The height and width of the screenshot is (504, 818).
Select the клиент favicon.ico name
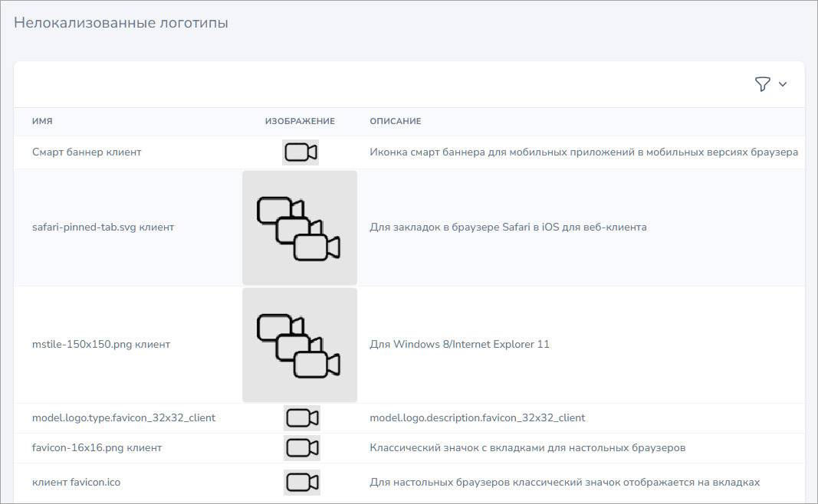(x=76, y=482)
